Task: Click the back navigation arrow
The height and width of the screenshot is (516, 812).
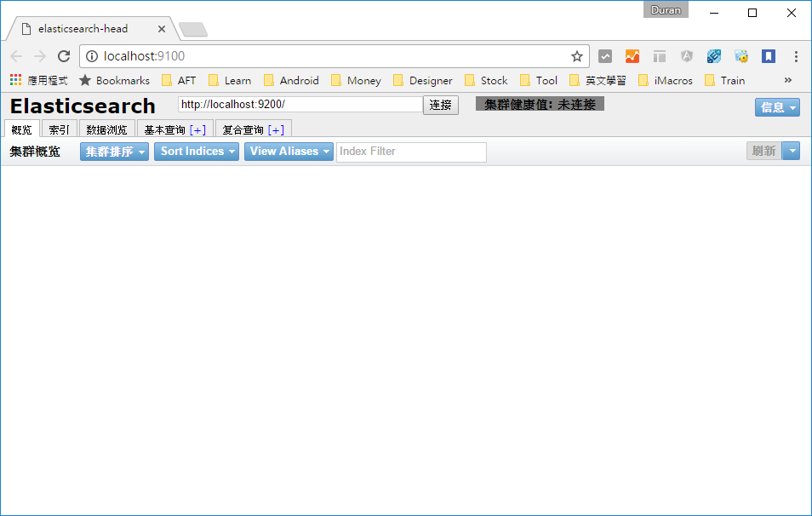Action: click(x=15, y=55)
